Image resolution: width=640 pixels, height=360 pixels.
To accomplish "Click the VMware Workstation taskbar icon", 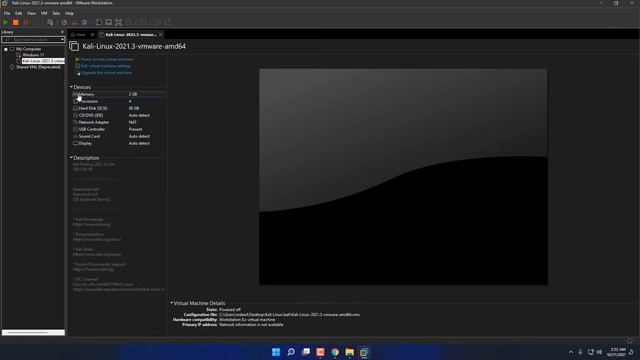I will 364,352.
